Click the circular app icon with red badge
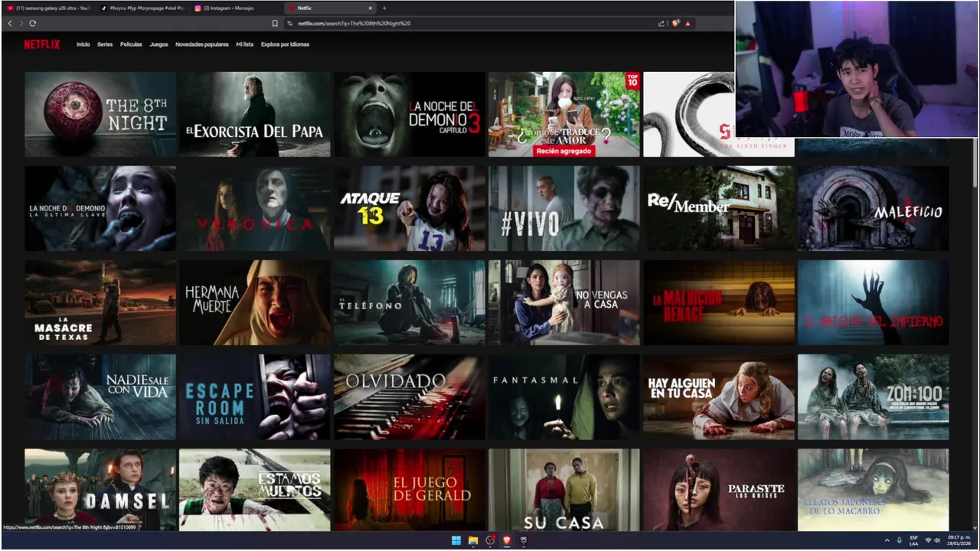Image resolution: width=980 pixels, height=551 pixels. pos(490,540)
